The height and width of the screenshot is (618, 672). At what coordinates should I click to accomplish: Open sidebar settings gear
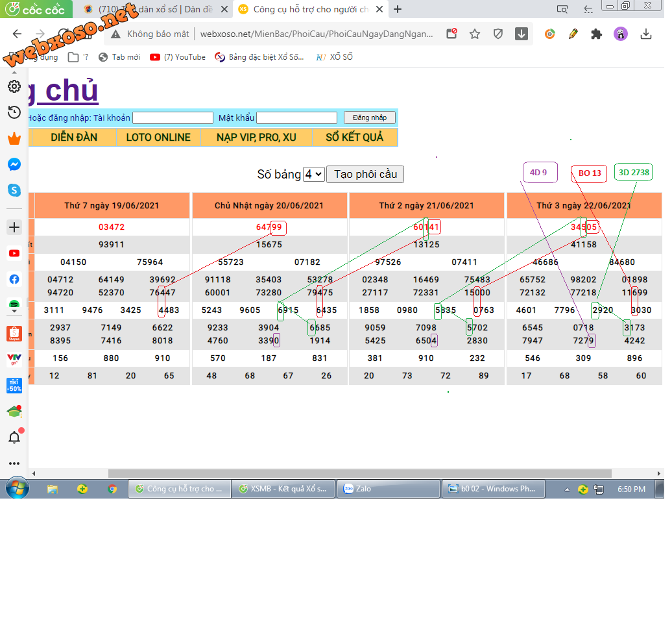tap(14, 86)
